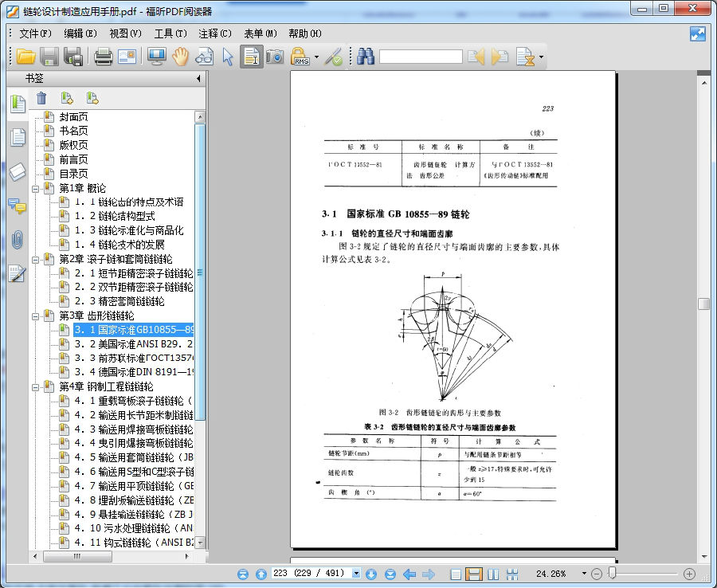Viewport: 717px width, 588px height.
Task: Select bookmark 封面页
Action: pos(73,117)
